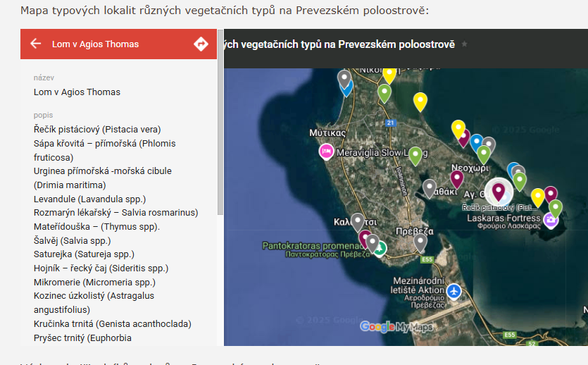
Task: Open directions to Lom v Agios Thomas
Action: click(201, 44)
